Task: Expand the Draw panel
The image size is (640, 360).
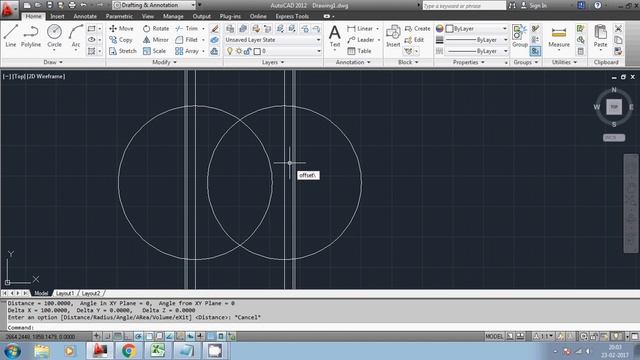Action: 53,62
